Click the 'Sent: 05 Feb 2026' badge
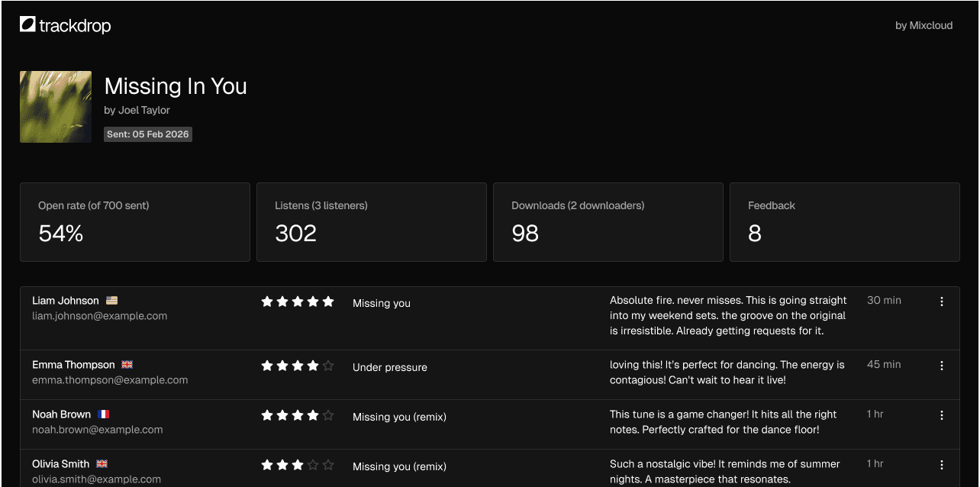The width and height of the screenshot is (980, 487). click(148, 134)
